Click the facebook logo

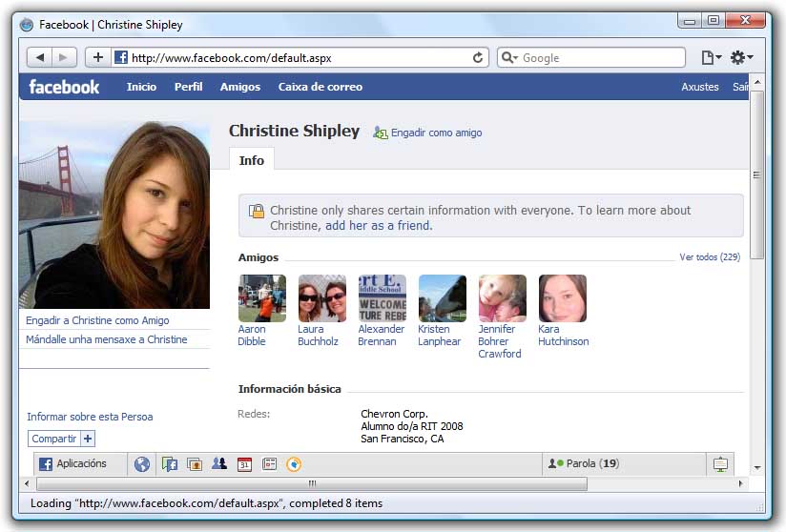64,87
